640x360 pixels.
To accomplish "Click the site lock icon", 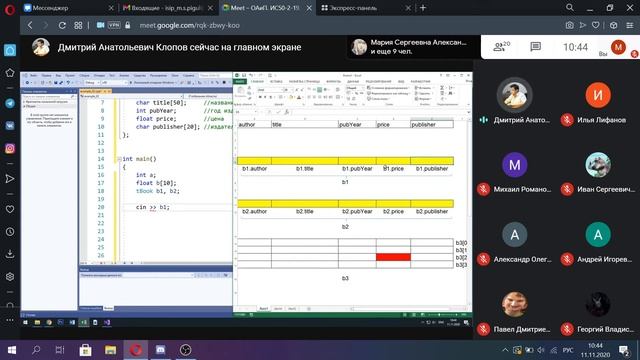I will (128, 25).
